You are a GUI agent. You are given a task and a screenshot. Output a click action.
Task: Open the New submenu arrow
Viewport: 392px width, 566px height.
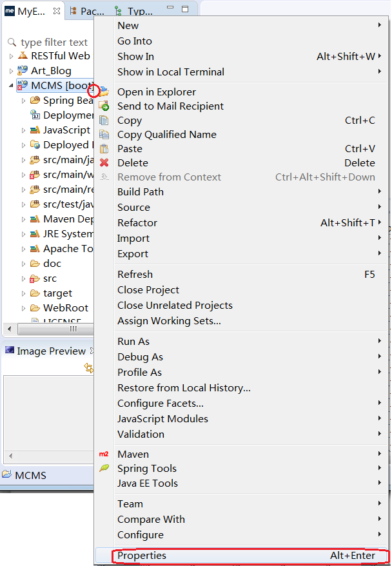coord(379,25)
